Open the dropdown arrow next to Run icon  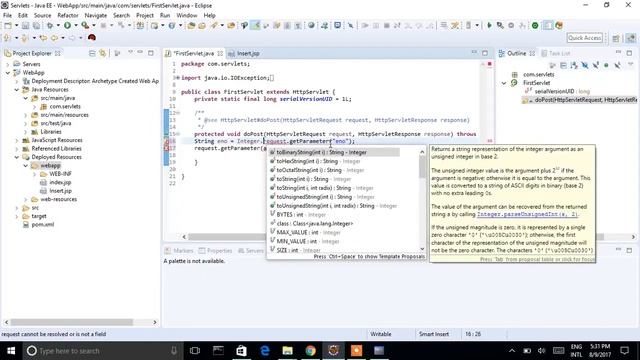pos(76,26)
